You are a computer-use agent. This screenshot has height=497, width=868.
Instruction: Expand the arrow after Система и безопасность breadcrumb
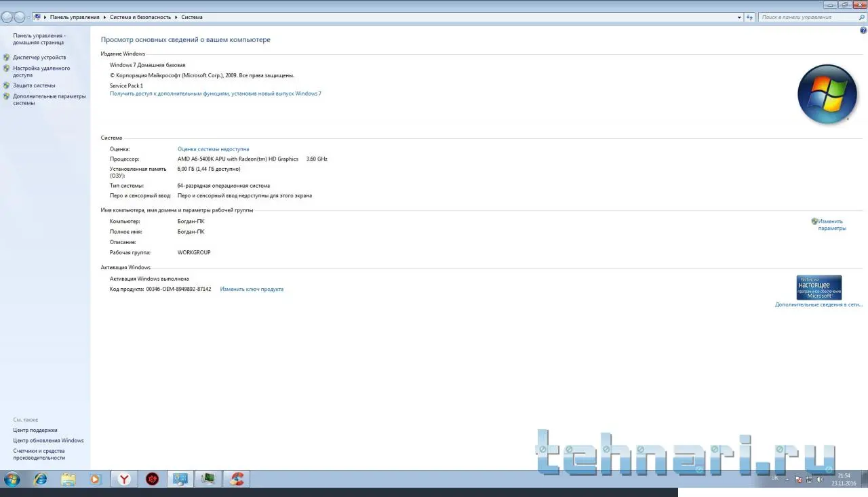tap(176, 17)
